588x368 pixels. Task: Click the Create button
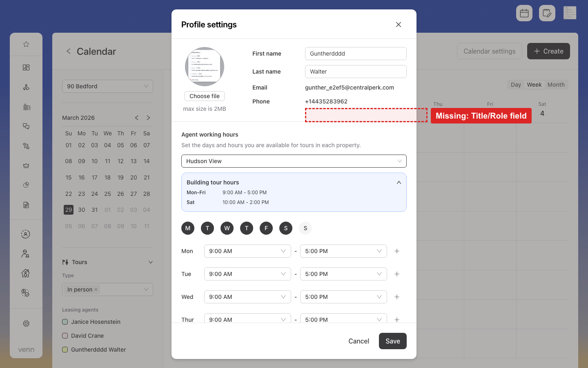pyautogui.click(x=548, y=51)
